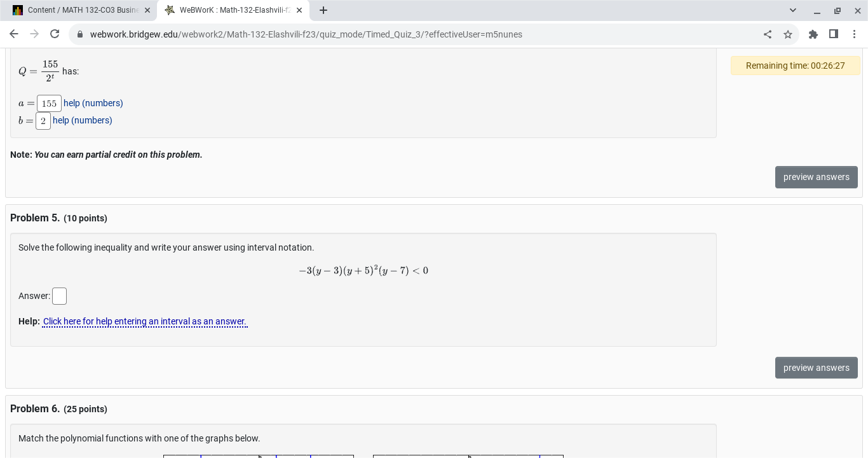The width and height of the screenshot is (868, 458).
Task: Open a new browser tab
Action: [323, 10]
